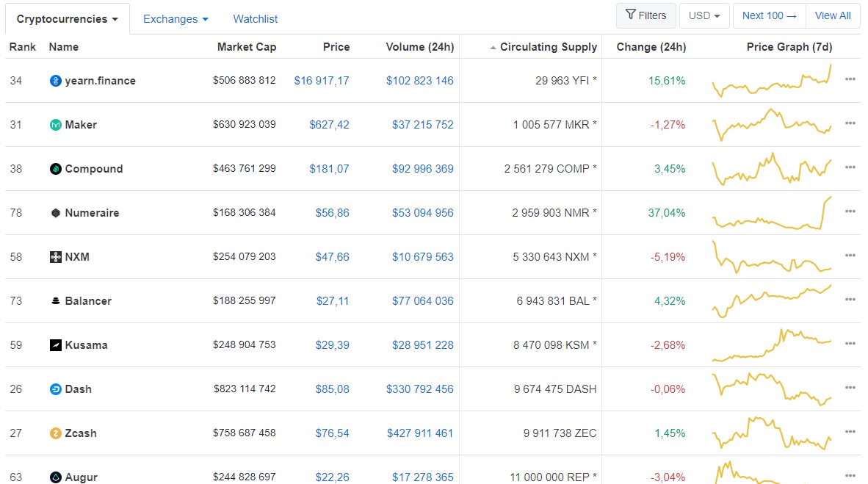Click Dash volume $330 792 456
This screenshot has width=868, height=484.
[419, 389]
